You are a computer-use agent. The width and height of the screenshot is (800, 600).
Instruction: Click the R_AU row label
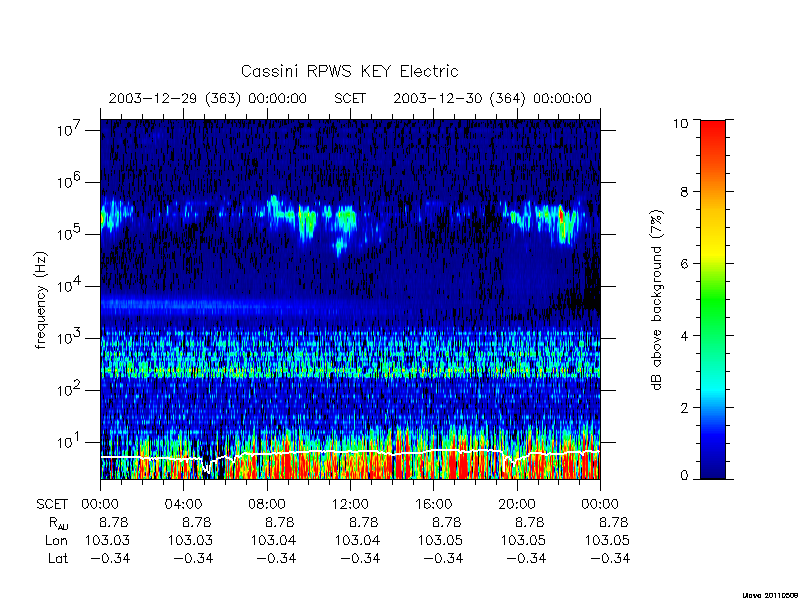(x=58, y=523)
